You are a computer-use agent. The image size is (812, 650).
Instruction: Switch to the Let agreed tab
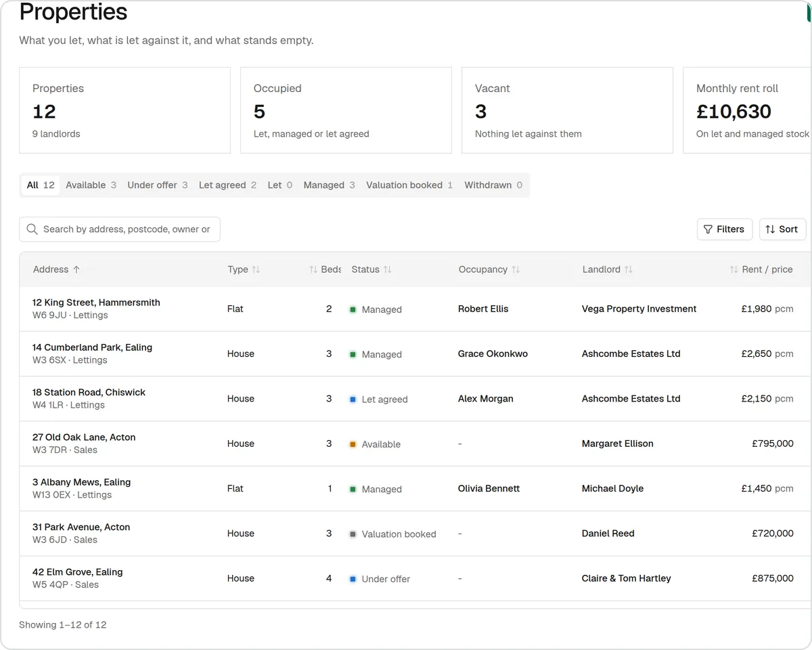click(x=227, y=185)
